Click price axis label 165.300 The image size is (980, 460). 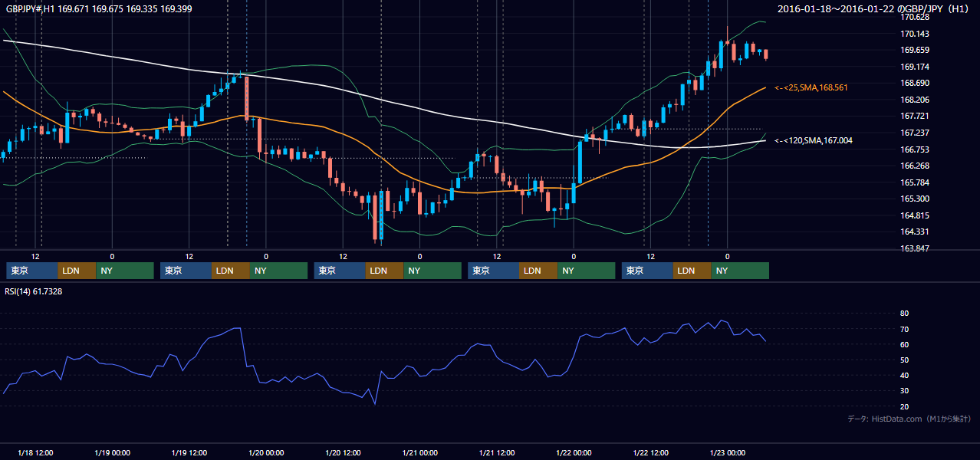coord(915,199)
